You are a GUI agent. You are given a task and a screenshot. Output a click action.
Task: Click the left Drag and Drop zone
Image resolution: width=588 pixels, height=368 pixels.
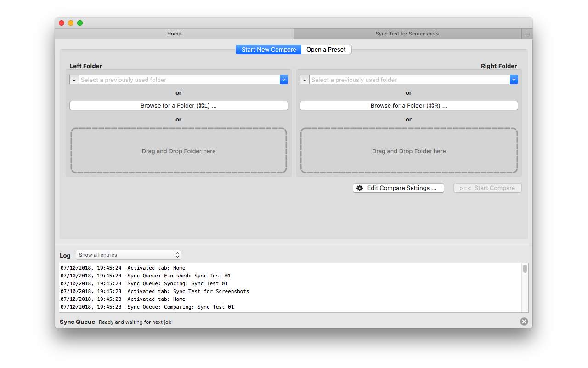pos(178,150)
